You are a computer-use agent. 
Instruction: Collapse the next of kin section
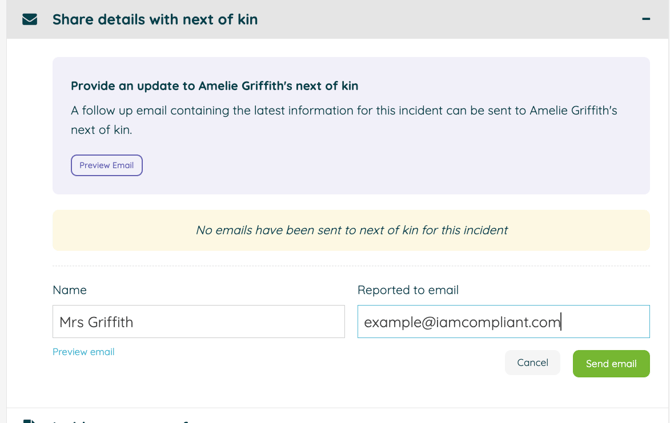[646, 19]
